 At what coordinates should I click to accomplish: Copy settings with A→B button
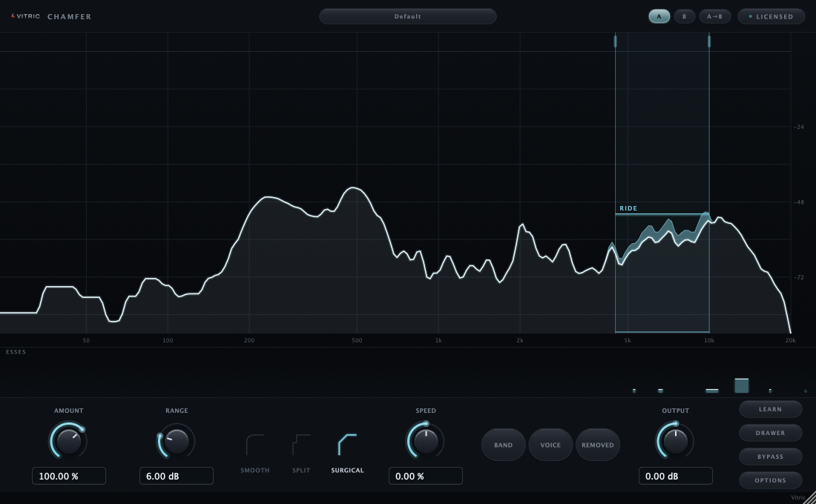714,16
